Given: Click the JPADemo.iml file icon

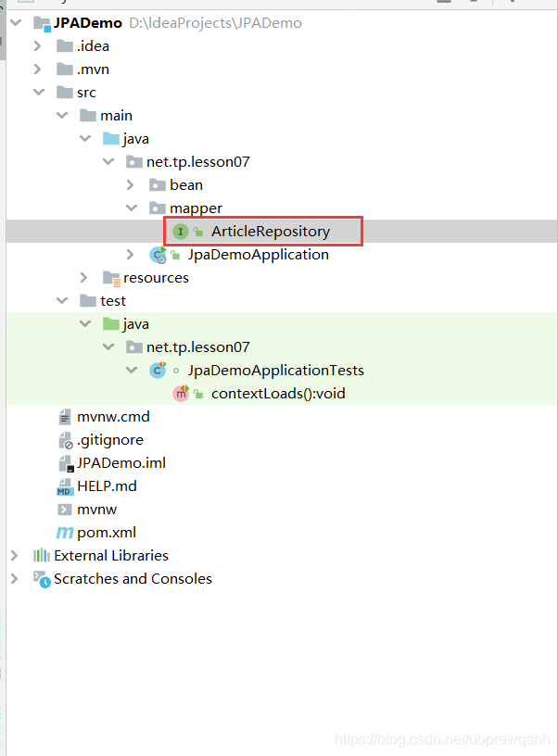Looking at the screenshot, I should tap(66, 463).
